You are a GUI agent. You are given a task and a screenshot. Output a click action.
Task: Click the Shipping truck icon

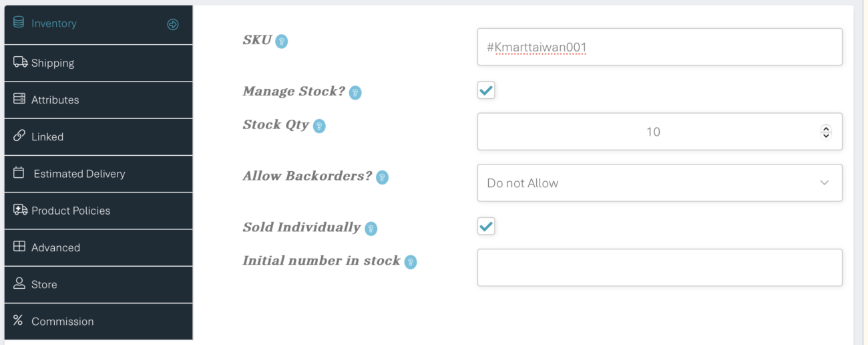(x=20, y=62)
